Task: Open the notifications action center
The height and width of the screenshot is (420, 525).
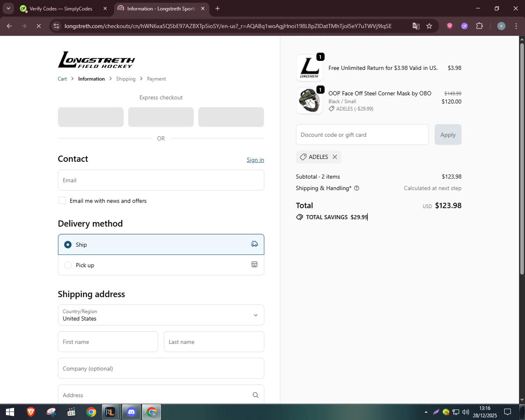Action: click(x=507, y=412)
